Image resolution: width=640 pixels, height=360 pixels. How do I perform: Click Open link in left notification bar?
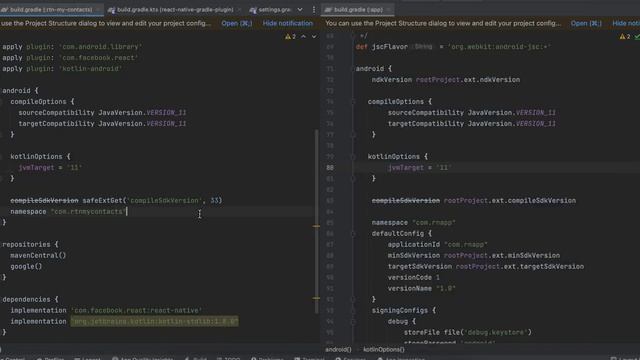[236, 23]
